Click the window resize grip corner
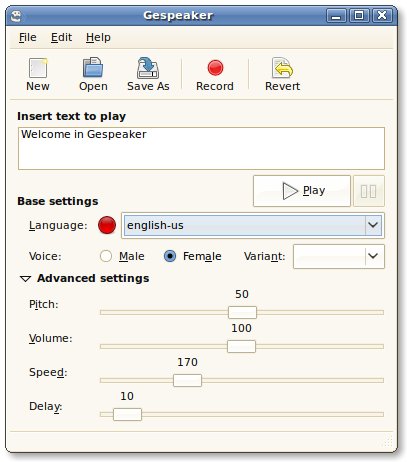 pyautogui.click(x=388, y=442)
